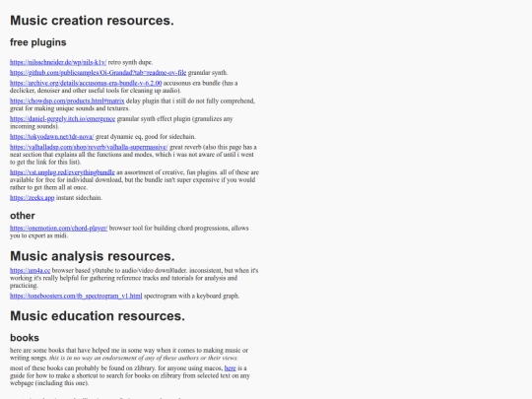Click the 'books' subheading
The image size is (532, 399).
(25, 338)
